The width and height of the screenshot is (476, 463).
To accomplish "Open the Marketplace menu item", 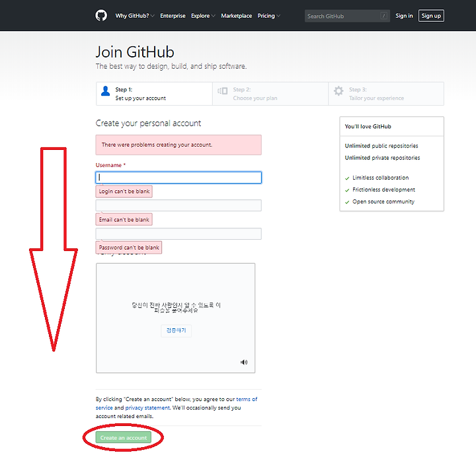I will coord(236,16).
